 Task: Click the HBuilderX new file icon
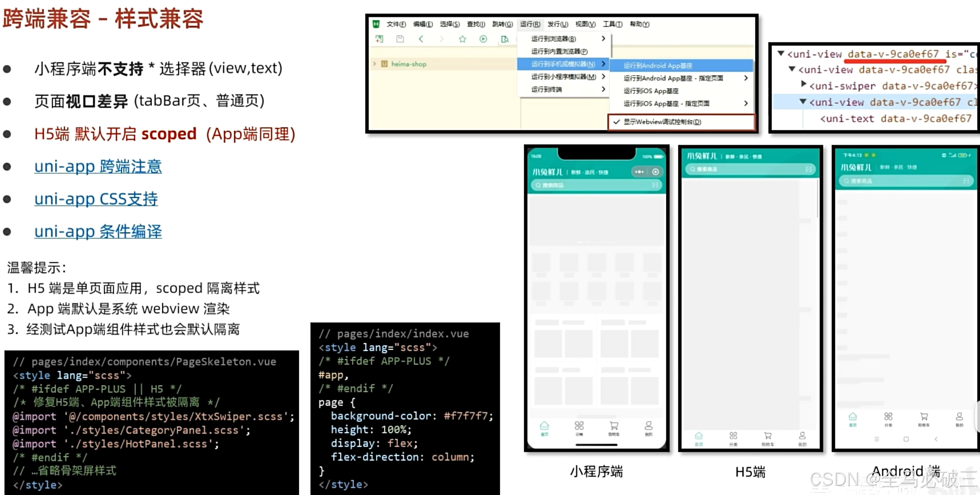[379, 39]
